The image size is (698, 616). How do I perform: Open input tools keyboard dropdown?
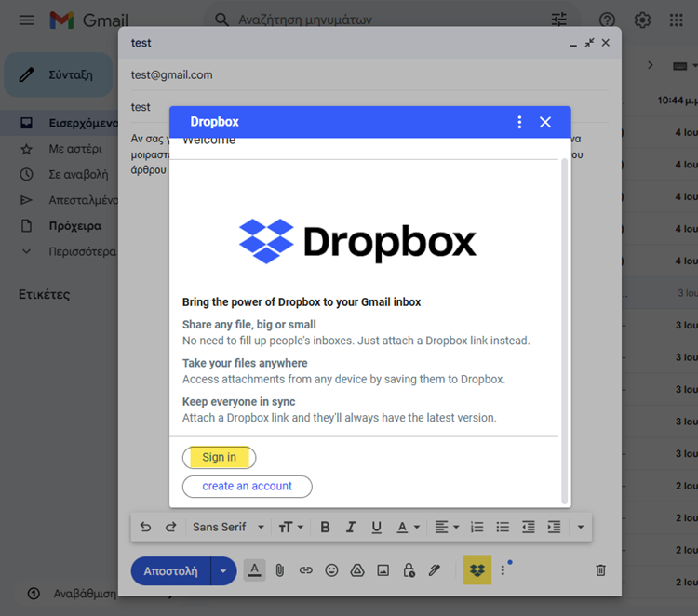(685, 66)
